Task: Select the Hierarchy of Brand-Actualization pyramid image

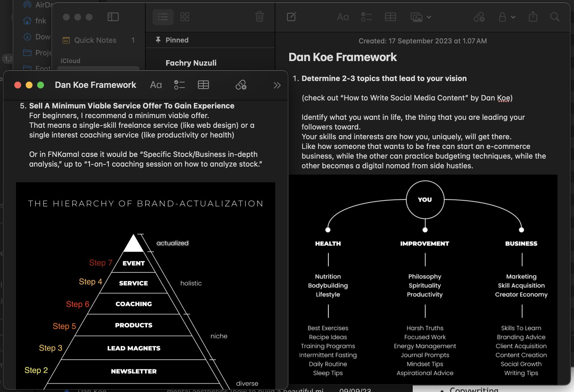Action: pyautogui.click(x=146, y=285)
